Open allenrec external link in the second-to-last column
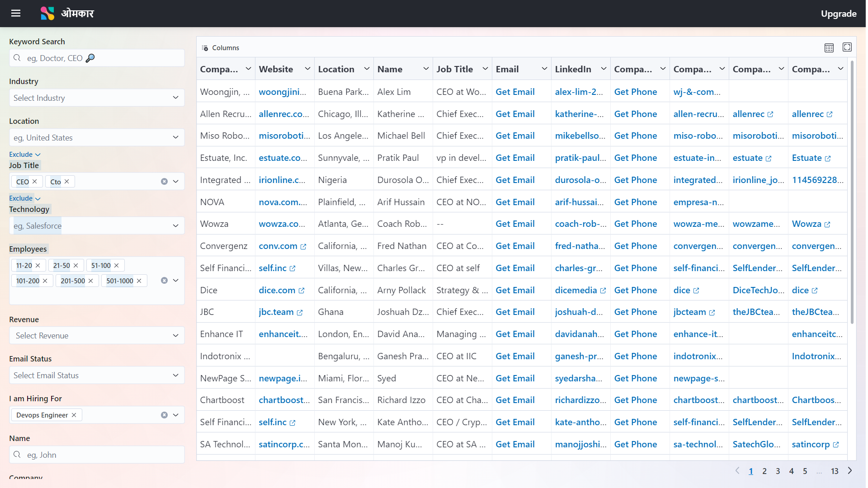Screen dimensions: 868x488 [x=753, y=114]
